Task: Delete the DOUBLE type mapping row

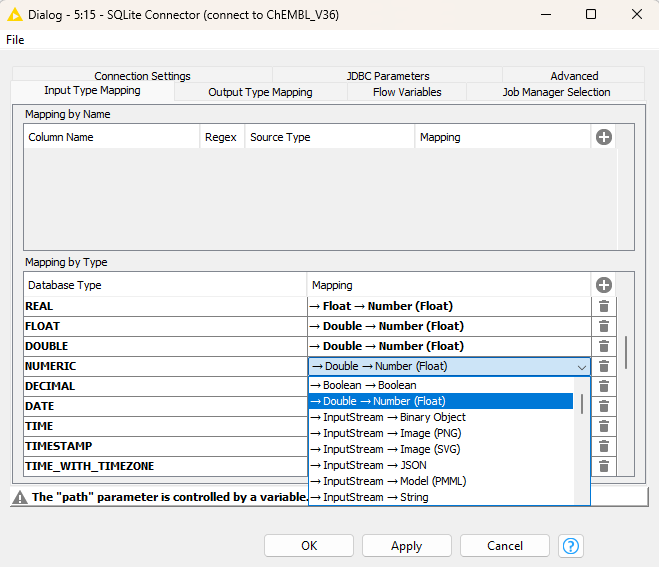Action: click(x=604, y=346)
